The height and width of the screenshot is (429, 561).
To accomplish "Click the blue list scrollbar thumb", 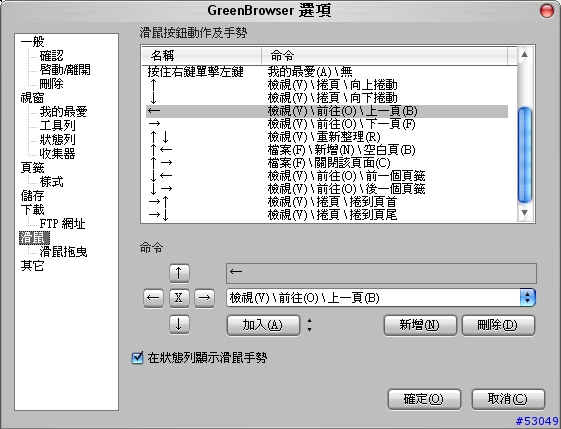I will pyautogui.click(x=525, y=155).
